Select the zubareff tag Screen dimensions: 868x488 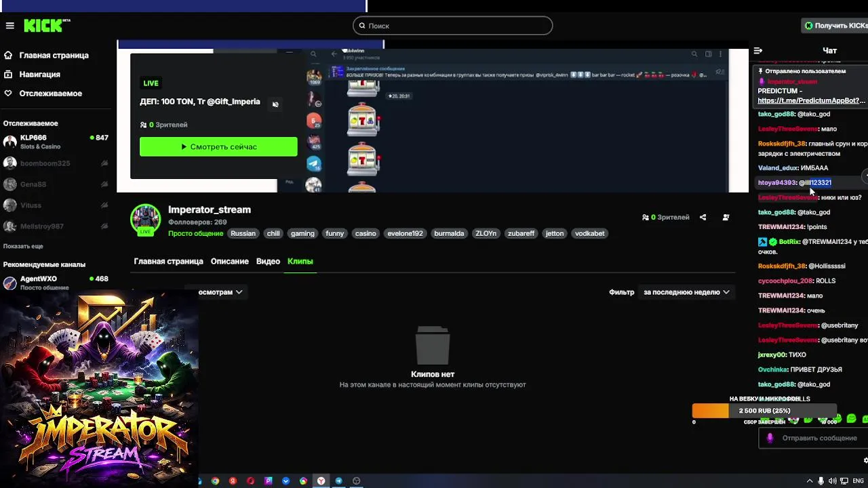(x=521, y=233)
